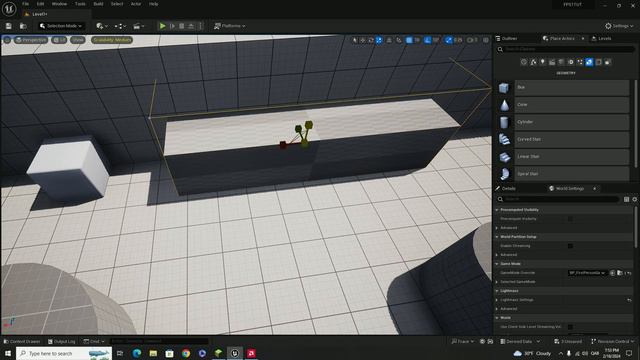The height and width of the screenshot is (360, 640).
Task: Open the viewport Show flags menu
Action: 78,40
